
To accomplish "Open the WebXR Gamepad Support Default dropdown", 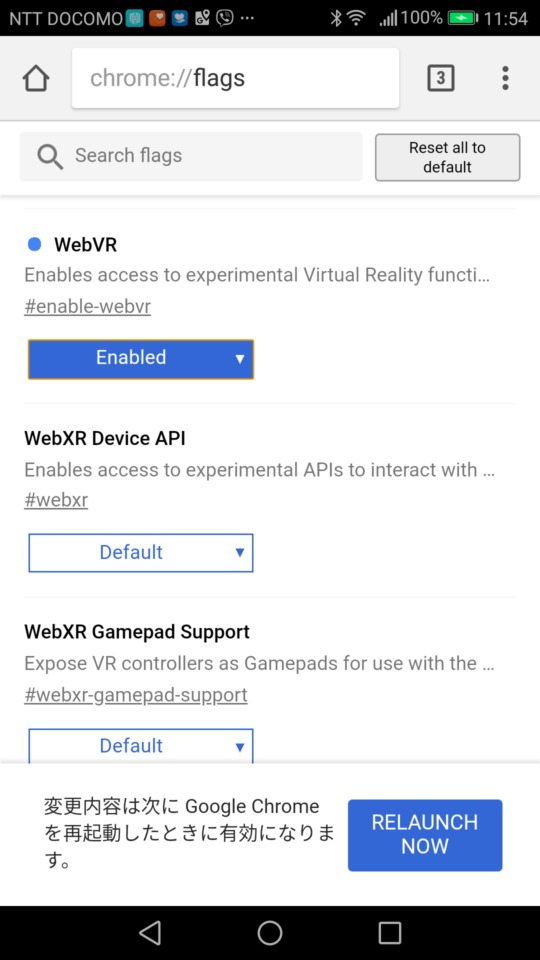I will tap(141, 745).
